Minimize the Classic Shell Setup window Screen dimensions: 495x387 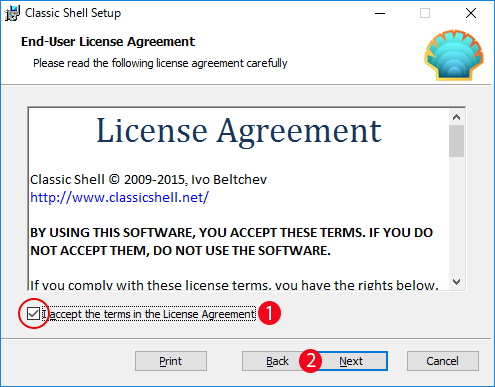[x=380, y=13]
